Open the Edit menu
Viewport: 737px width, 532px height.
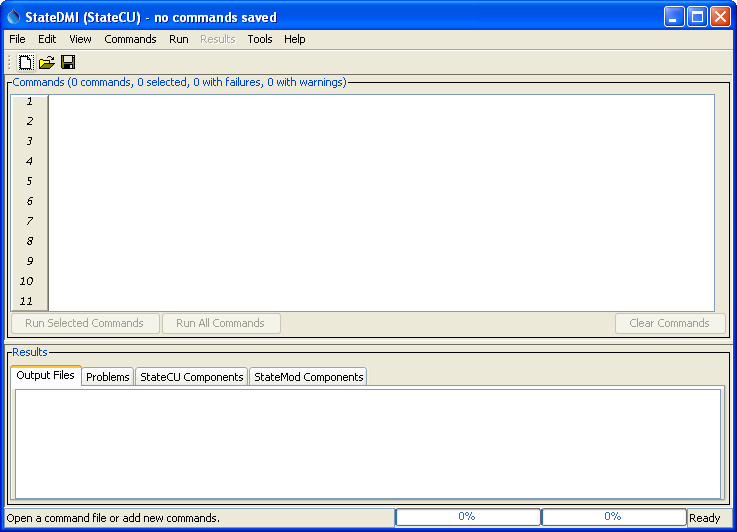click(47, 39)
